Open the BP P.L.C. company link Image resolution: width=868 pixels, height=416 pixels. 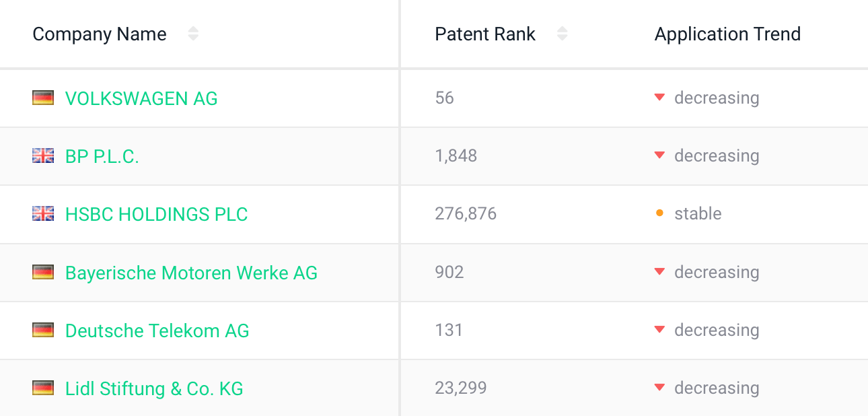[102, 156]
